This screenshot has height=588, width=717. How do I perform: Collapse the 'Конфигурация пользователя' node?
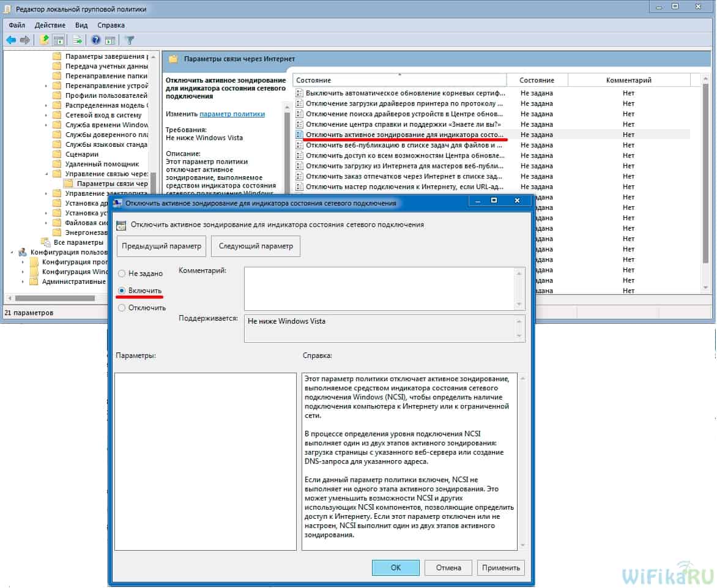tap(13, 252)
